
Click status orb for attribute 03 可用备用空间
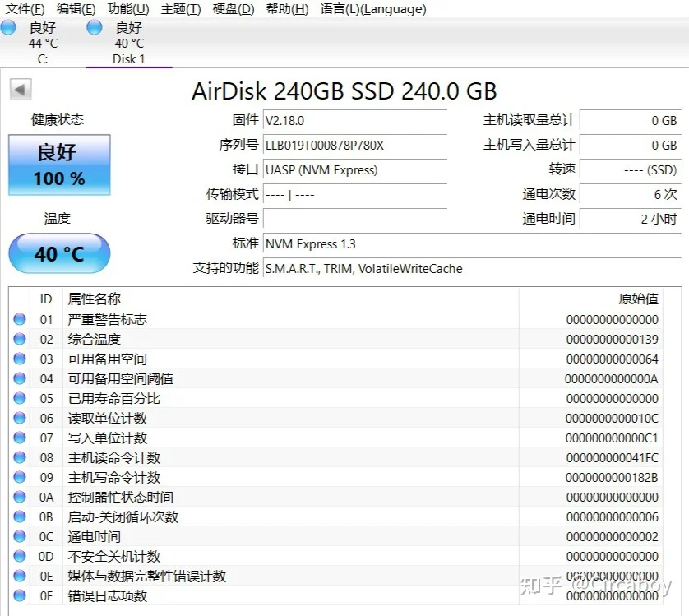pos(20,359)
